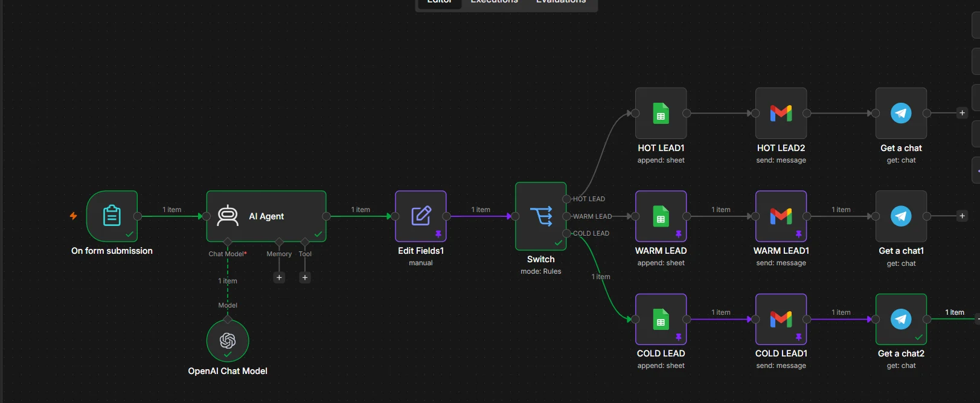Switch to the Editor tab

point(440,2)
